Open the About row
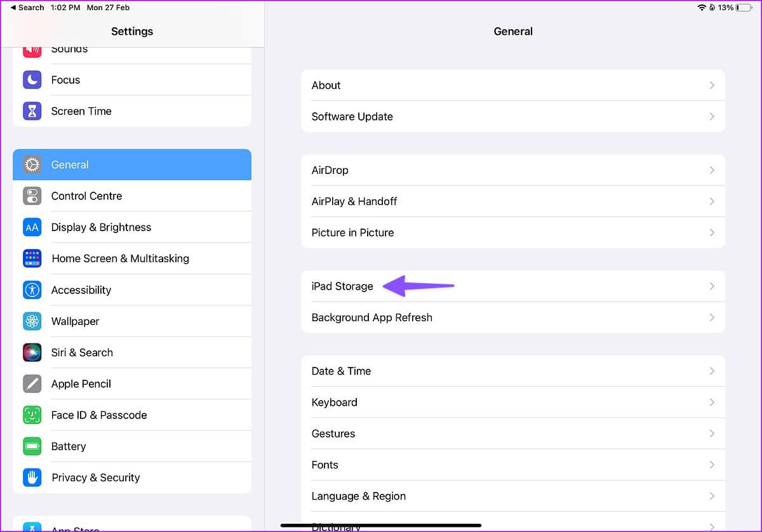762x532 pixels. point(513,85)
